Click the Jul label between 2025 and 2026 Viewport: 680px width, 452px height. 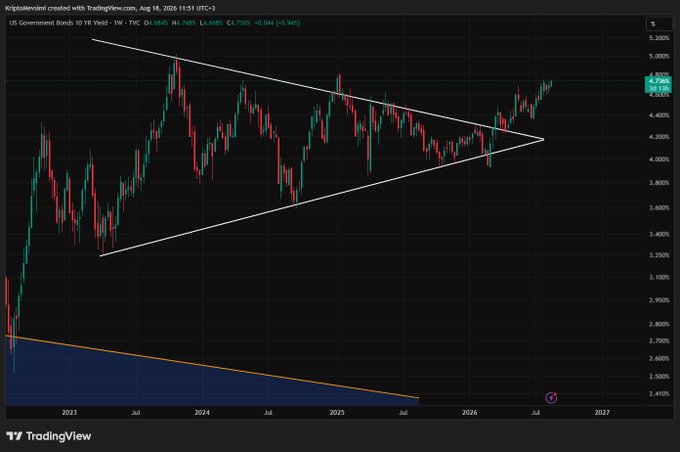[x=403, y=412]
